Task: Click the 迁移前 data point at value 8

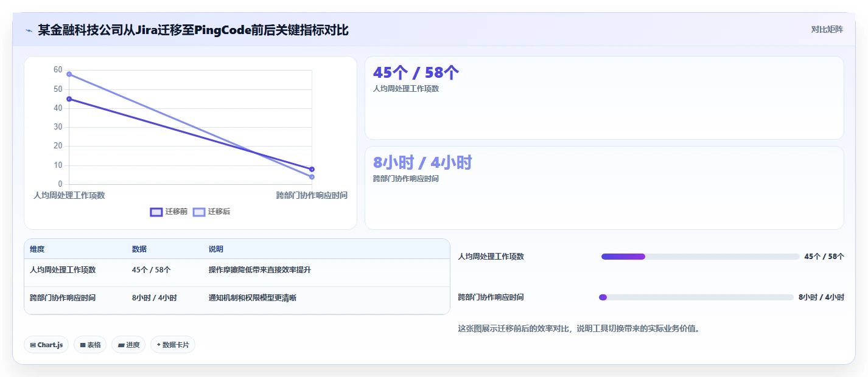Action: [x=312, y=169]
